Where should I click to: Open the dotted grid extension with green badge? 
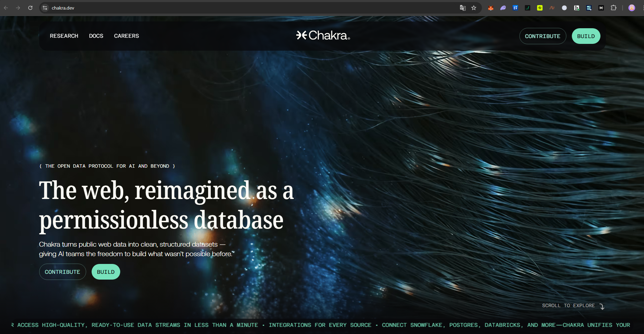tap(577, 8)
